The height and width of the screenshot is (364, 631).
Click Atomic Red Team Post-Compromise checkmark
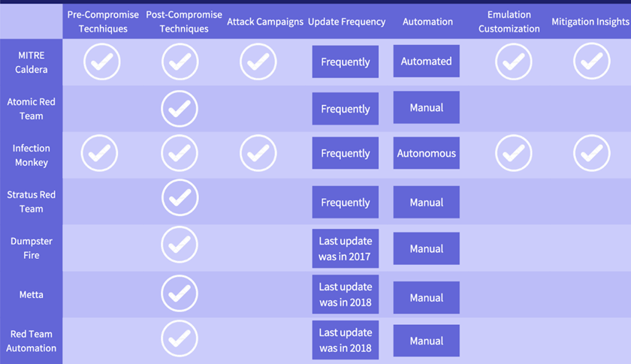[180, 109]
